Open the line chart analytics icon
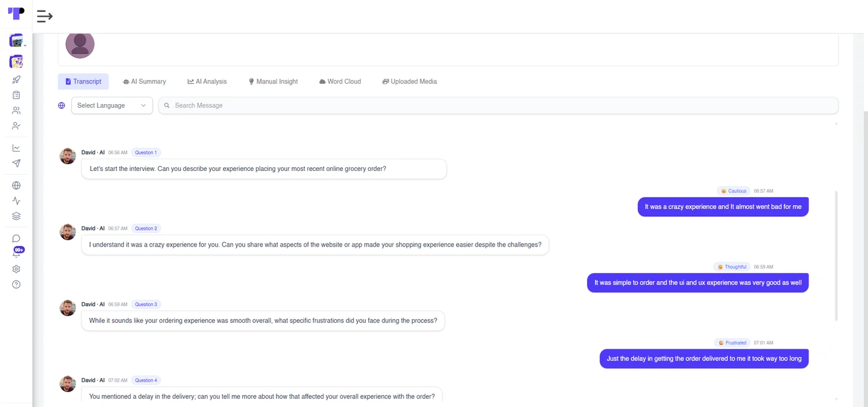Screen dimensions: 868x407 (16, 148)
